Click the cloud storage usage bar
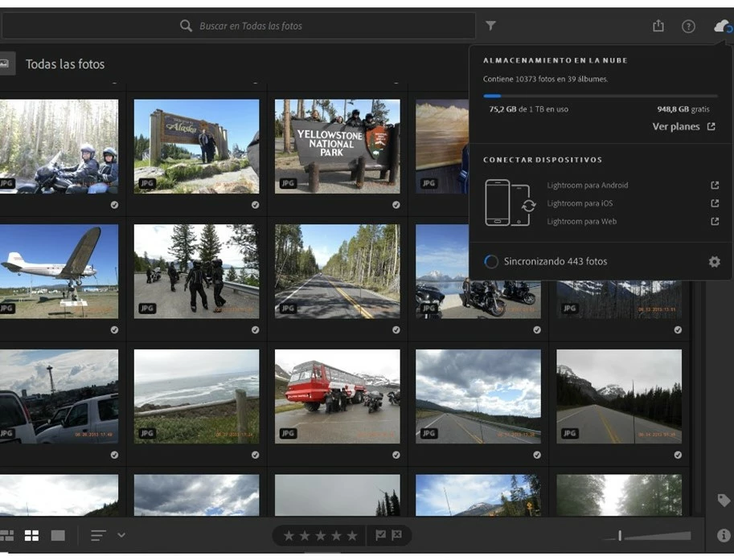The height and width of the screenshot is (560, 734). [x=600, y=96]
